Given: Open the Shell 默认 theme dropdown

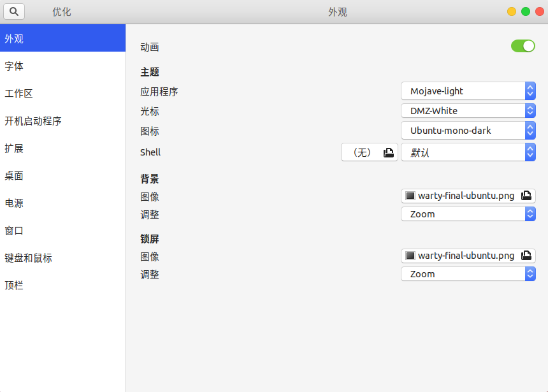Looking at the screenshot, I should (468, 152).
